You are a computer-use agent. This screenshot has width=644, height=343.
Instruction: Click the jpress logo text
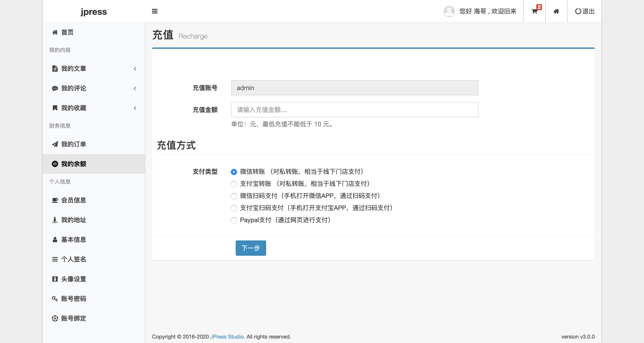click(93, 12)
